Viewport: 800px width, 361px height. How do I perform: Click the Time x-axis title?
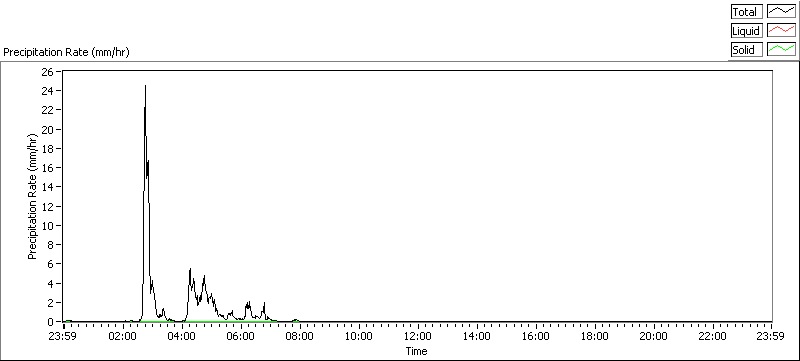click(x=416, y=351)
